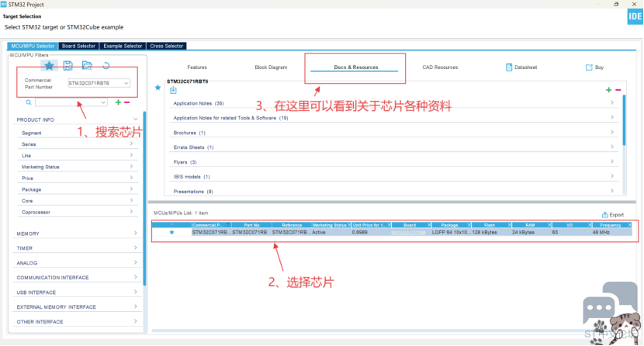The width and height of the screenshot is (644, 346).
Task: Click the download icon under STM32C071RBT6 title
Action: [173, 90]
